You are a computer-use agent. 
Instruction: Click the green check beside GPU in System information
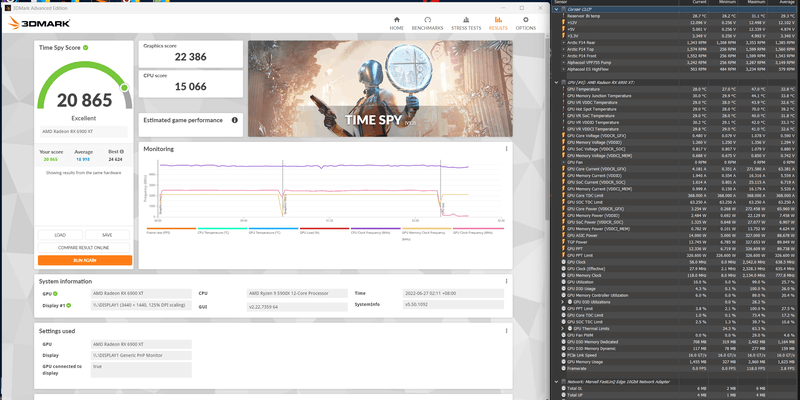(x=55, y=294)
